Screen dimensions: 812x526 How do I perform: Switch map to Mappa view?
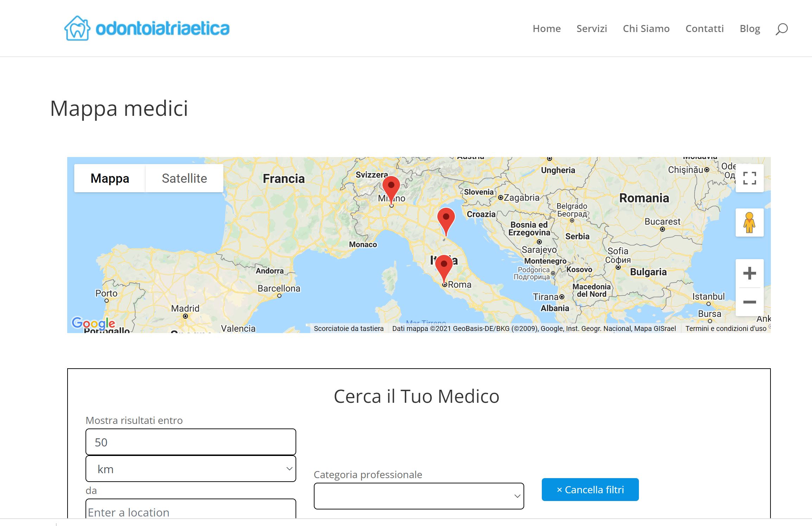[x=110, y=178]
